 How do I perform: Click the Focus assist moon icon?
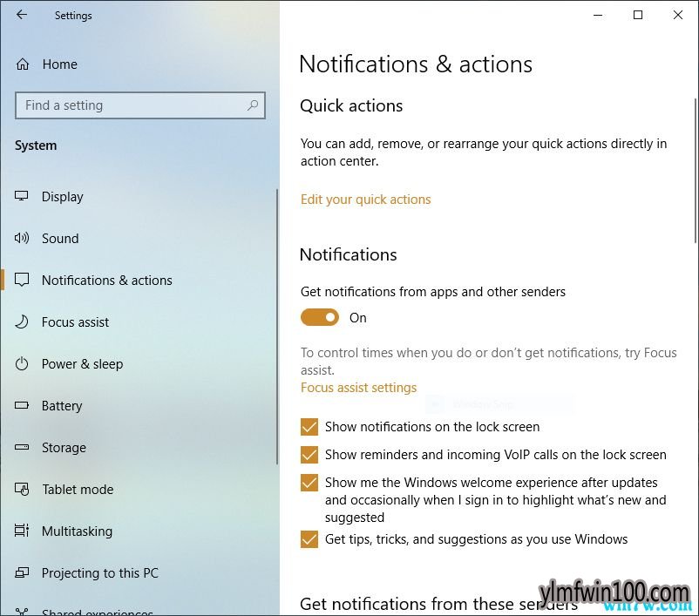tap(22, 322)
